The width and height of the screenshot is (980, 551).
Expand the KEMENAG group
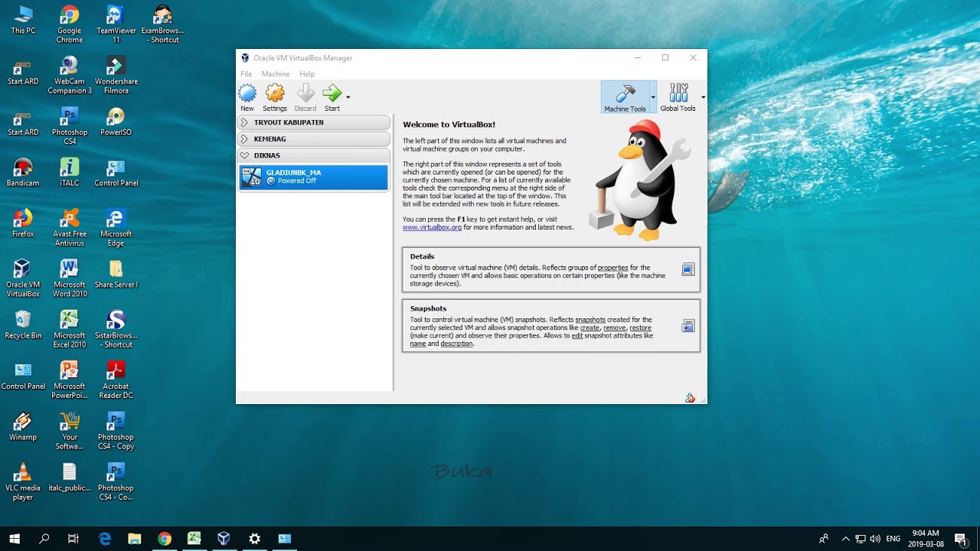[x=314, y=139]
